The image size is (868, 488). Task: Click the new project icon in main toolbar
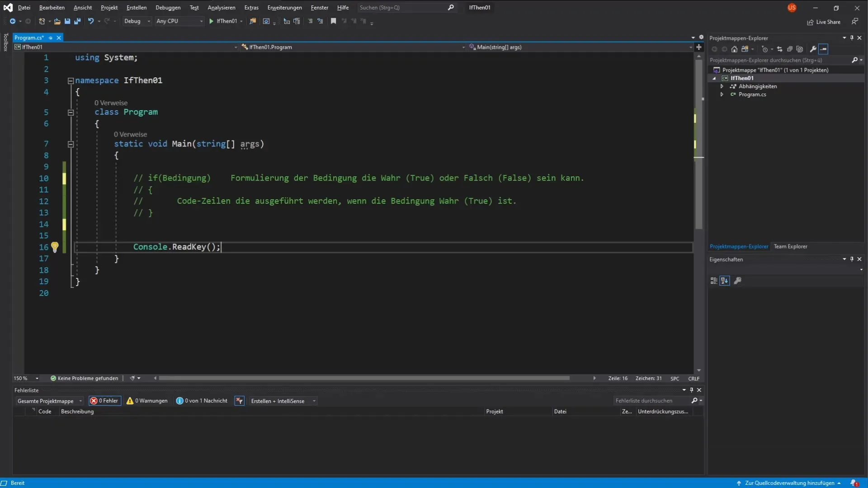[x=42, y=21]
